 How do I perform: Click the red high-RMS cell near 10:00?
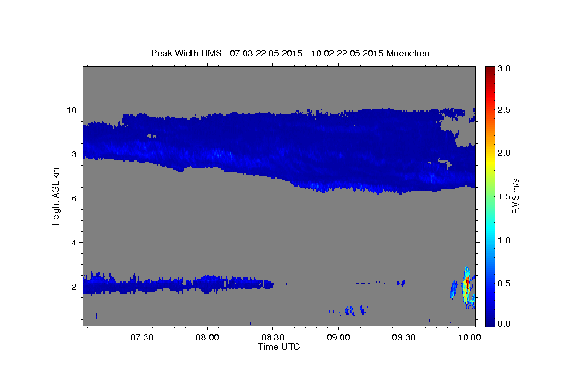[467, 282]
